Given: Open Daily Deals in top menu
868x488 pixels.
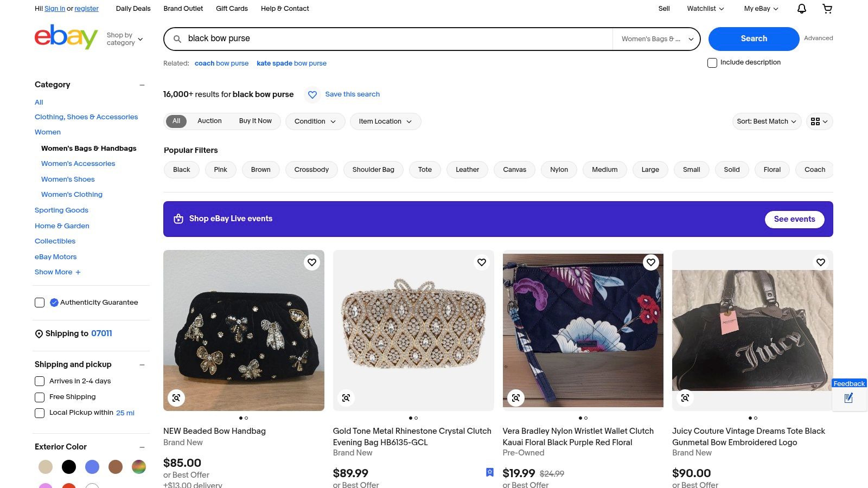Looking at the screenshot, I should click(133, 9).
